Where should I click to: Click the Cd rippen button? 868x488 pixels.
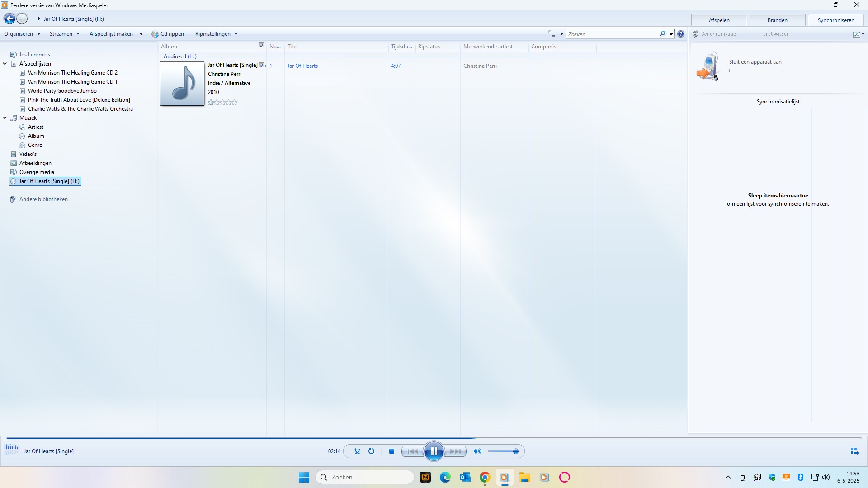[168, 34]
